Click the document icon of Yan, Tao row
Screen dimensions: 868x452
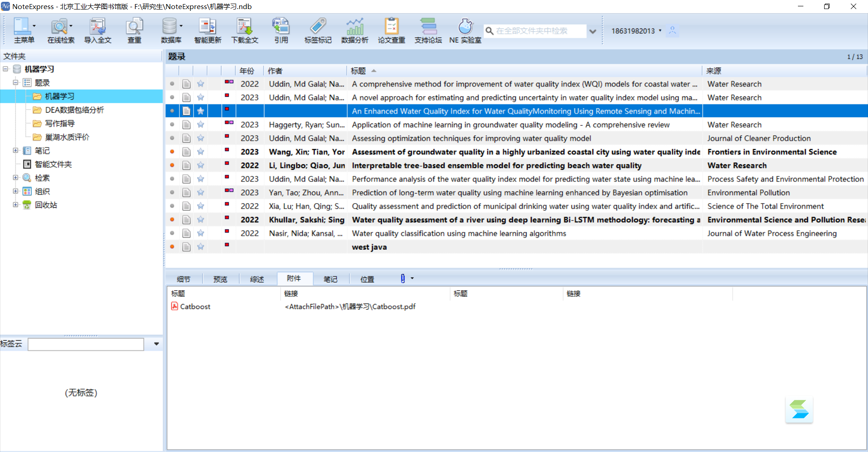coord(186,193)
